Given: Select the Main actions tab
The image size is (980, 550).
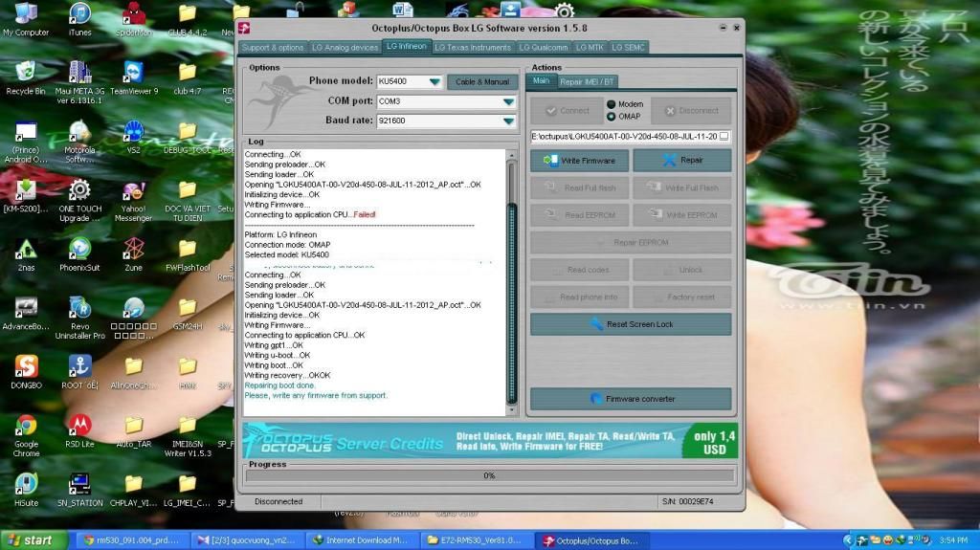Looking at the screenshot, I should coord(542,80).
